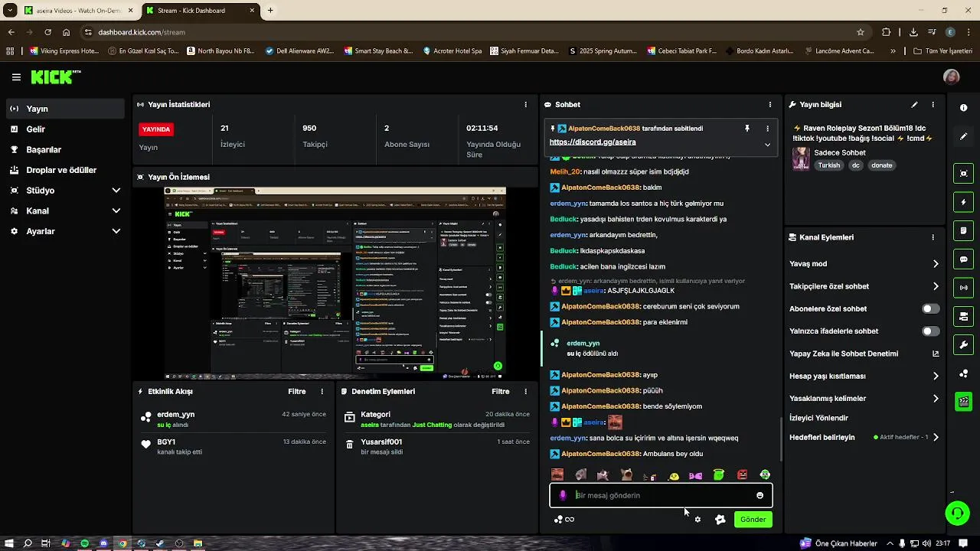Select Gelir in the left sidebar
Viewport: 980px width, 551px height.
click(x=66, y=129)
